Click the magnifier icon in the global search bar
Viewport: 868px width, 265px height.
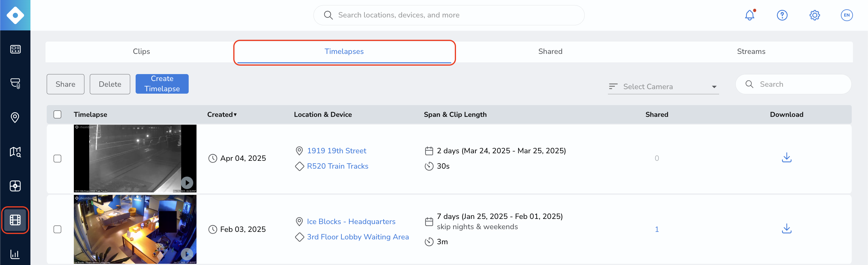point(328,15)
